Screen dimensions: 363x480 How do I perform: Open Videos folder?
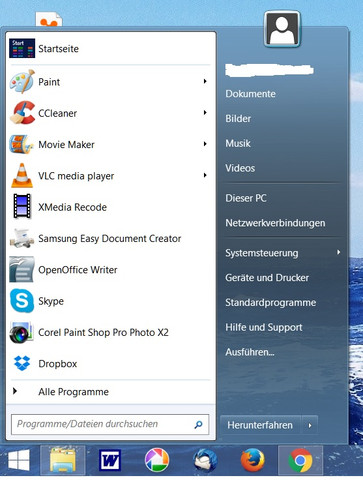pos(240,168)
